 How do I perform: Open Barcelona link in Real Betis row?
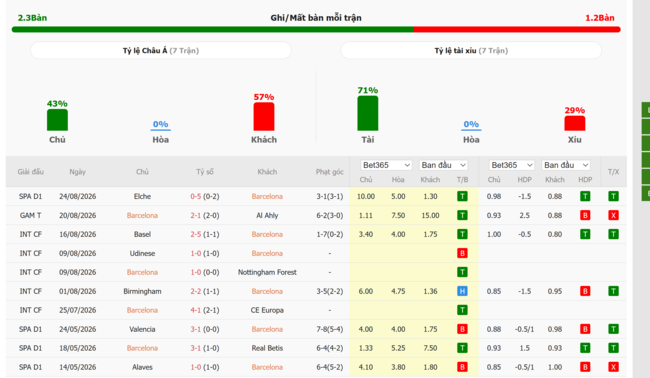tap(142, 348)
